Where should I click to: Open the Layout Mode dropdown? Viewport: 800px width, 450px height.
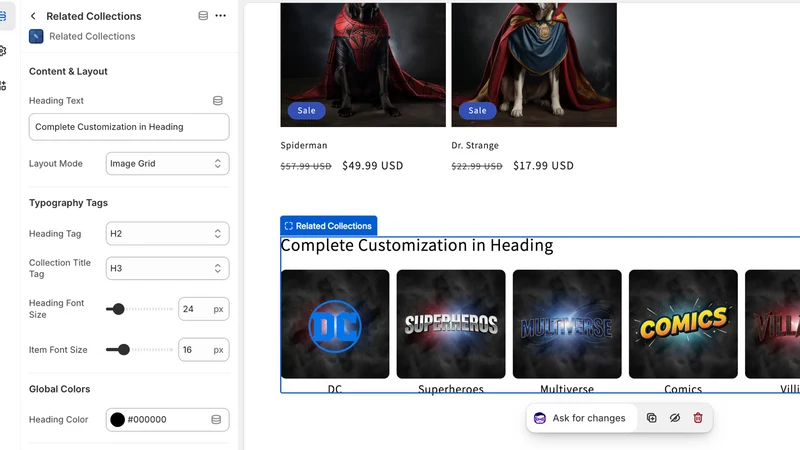pos(167,164)
